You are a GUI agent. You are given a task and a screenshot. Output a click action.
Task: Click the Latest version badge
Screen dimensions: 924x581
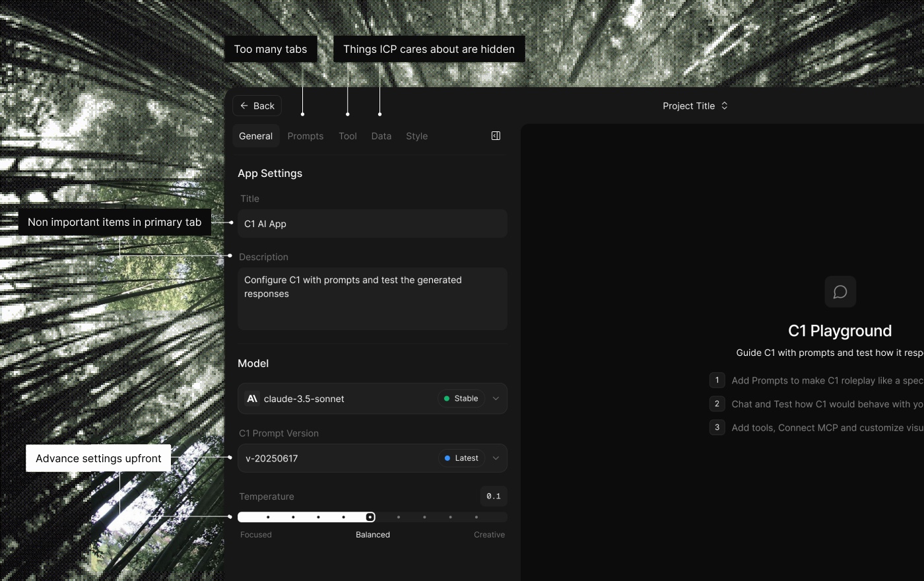[x=462, y=458]
